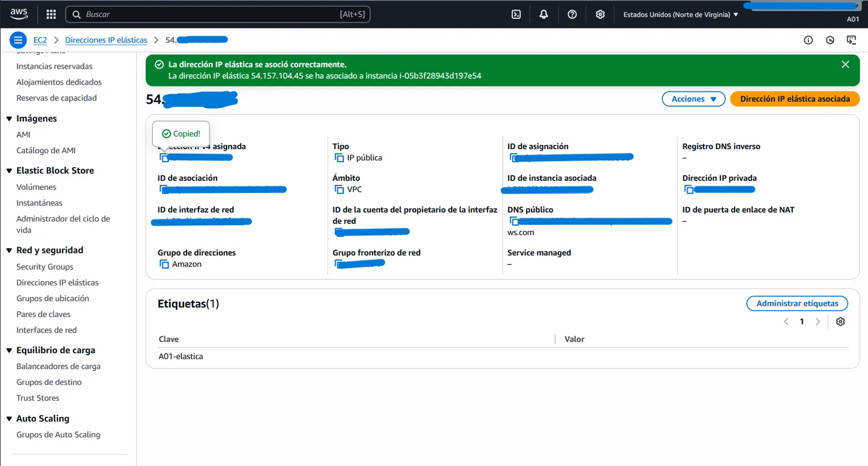Launch CloudShell from the top bar

click(516, 14)
